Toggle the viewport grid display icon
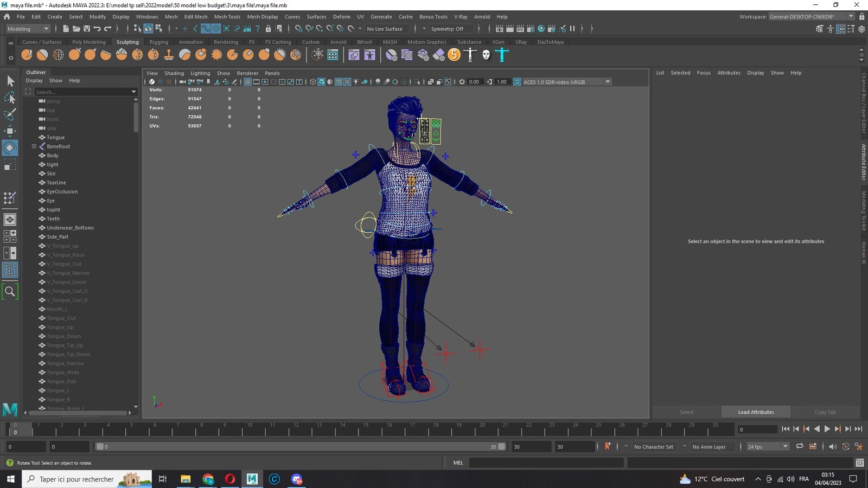The width and height of the screenshot is (868, 488). tap(247, 82)
